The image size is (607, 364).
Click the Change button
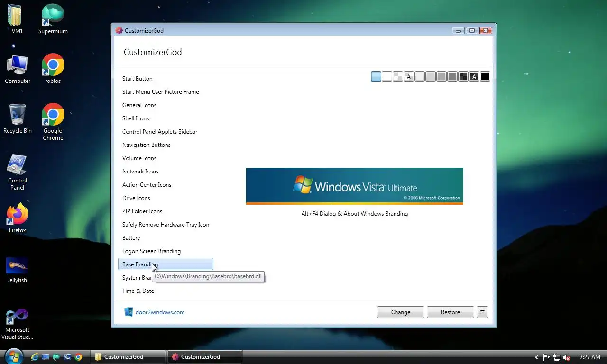click(401, 312)
